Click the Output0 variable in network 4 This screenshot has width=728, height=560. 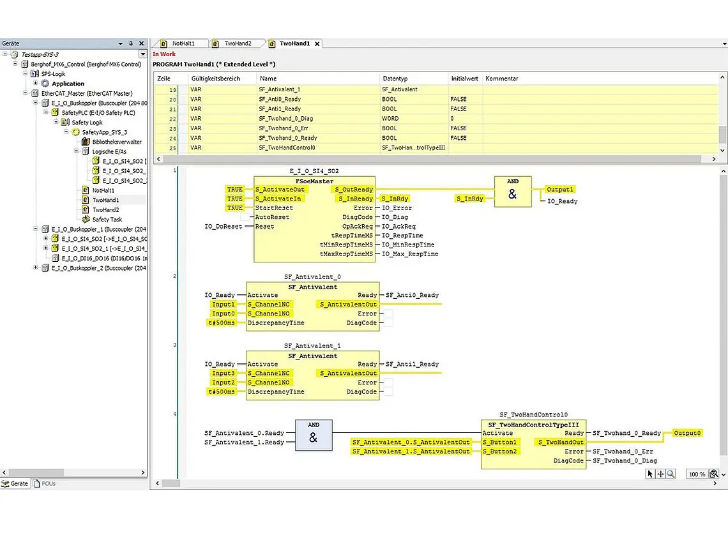(x=686, y=433)
